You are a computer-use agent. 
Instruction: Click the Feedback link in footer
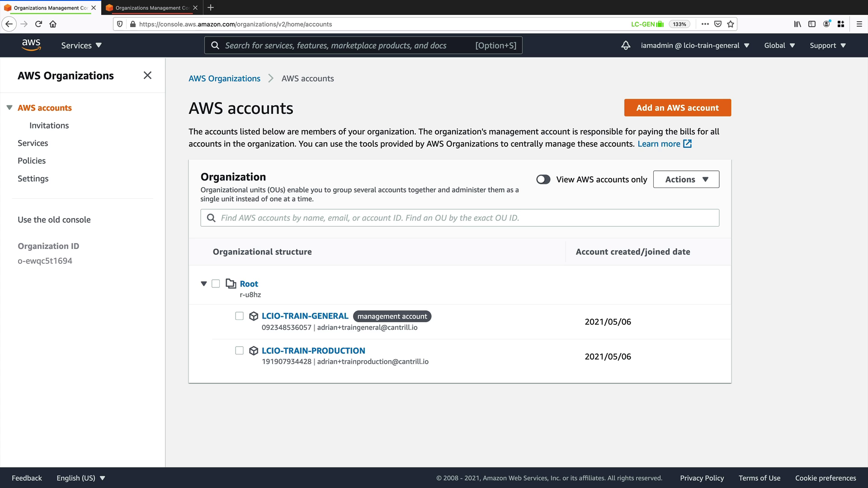click(x=27, y=478)
